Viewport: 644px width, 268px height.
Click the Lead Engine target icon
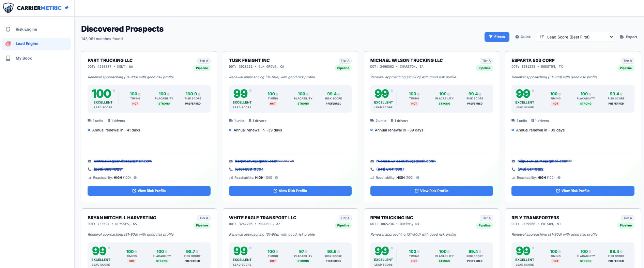coord(8,44)
